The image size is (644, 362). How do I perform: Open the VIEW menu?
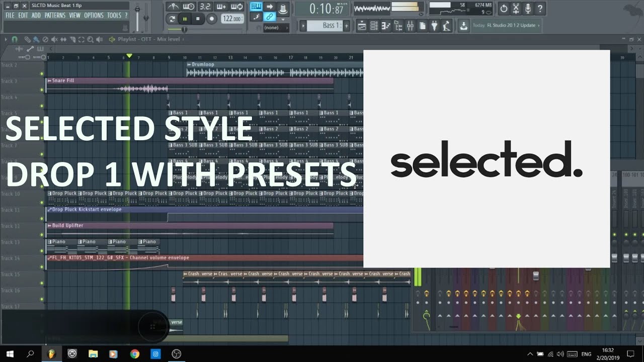(x=75, y=16)
